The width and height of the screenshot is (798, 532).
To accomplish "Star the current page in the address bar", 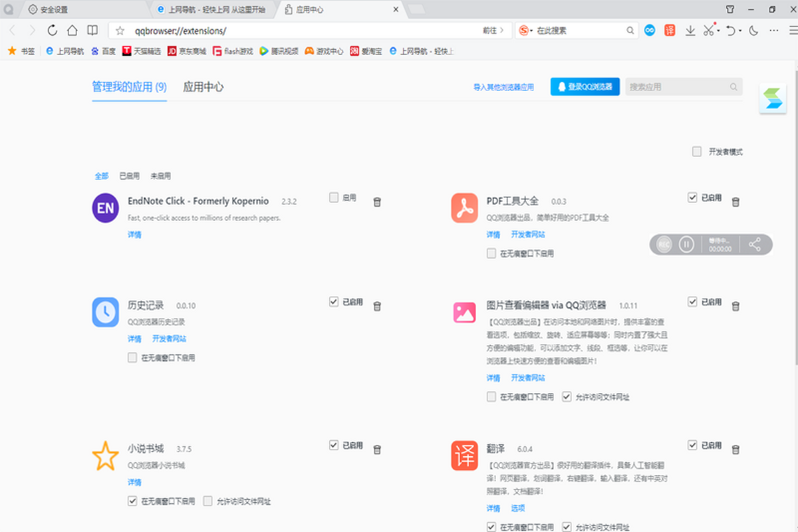I will coord(120,31).
